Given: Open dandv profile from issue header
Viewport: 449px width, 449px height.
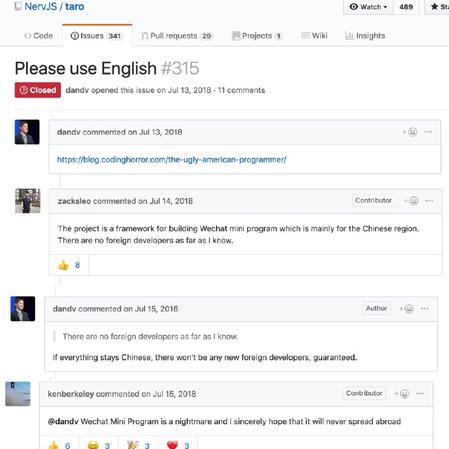Looking at the screenshot, I should pyautogui.click(x=77, y=90).
